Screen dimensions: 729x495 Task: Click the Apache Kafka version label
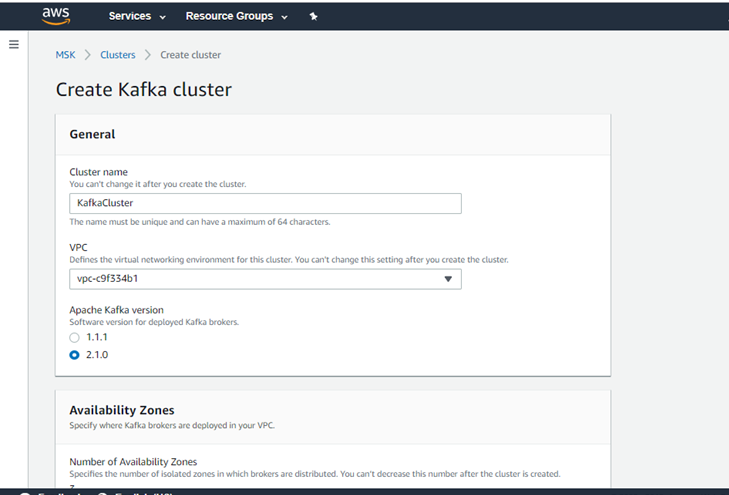(116, 310)
